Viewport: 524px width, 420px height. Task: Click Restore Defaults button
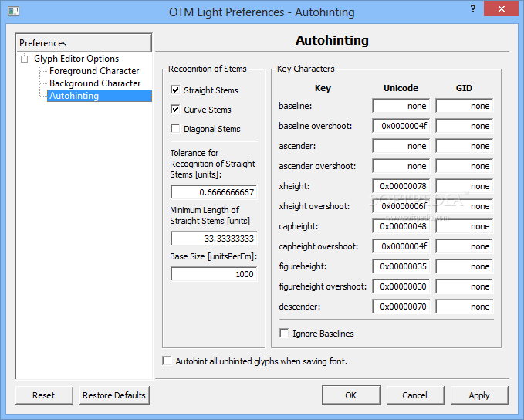tap(114, 395)
